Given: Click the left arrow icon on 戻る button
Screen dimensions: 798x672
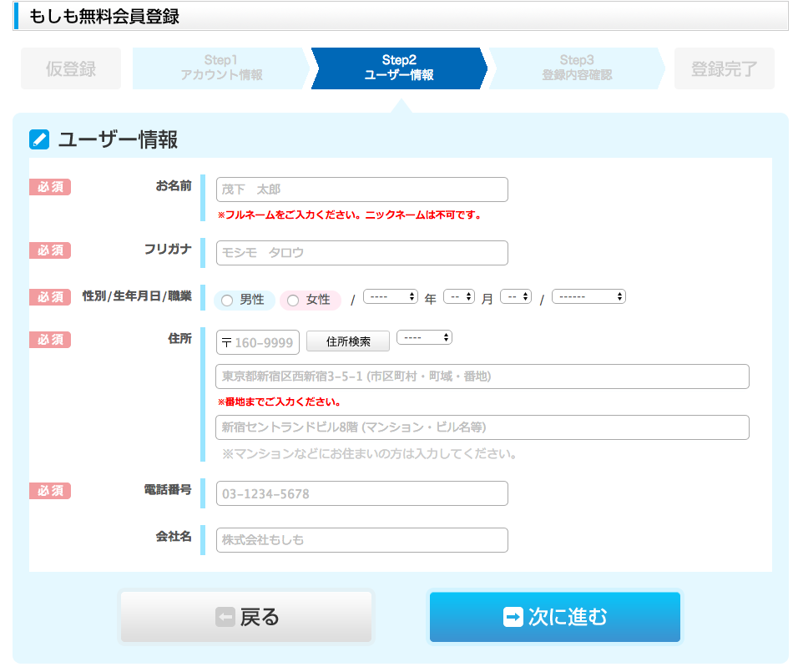Looking at the screenshot, I should (x=225, y=617).
